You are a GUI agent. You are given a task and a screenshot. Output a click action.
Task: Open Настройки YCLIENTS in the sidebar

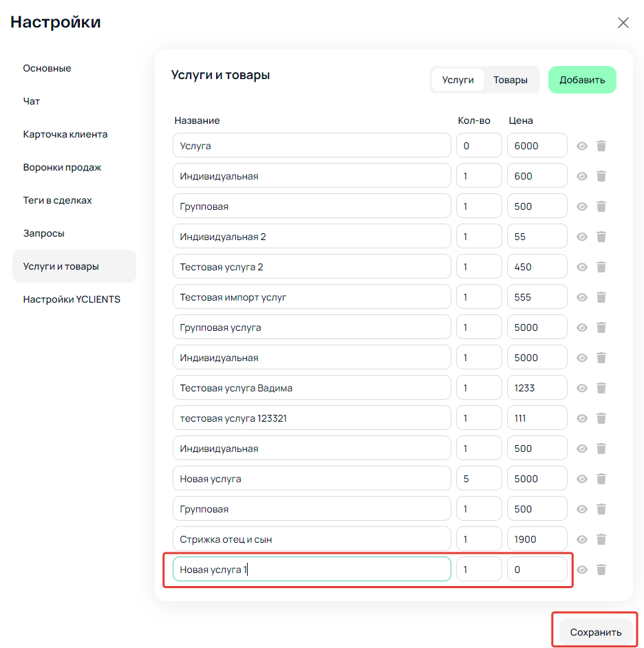[72, 299]
